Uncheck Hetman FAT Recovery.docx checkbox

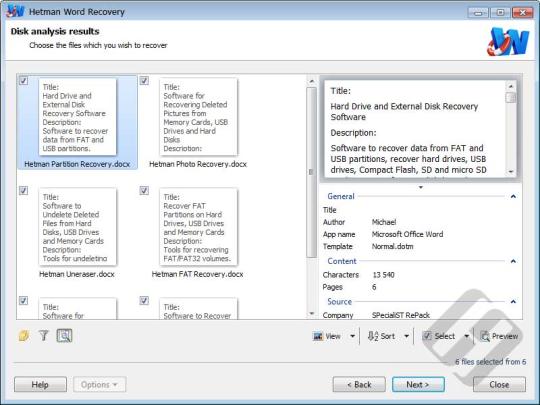click(x=144, y=190)
